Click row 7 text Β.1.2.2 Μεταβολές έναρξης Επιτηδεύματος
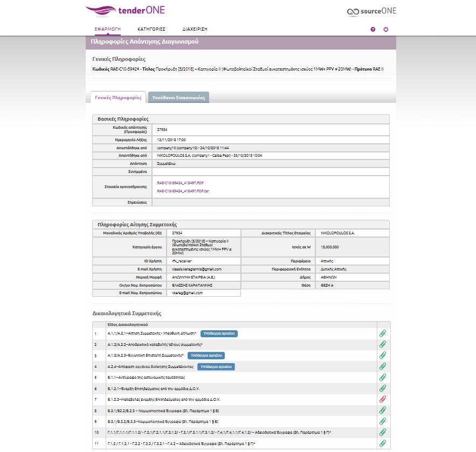 pos(164,400)
